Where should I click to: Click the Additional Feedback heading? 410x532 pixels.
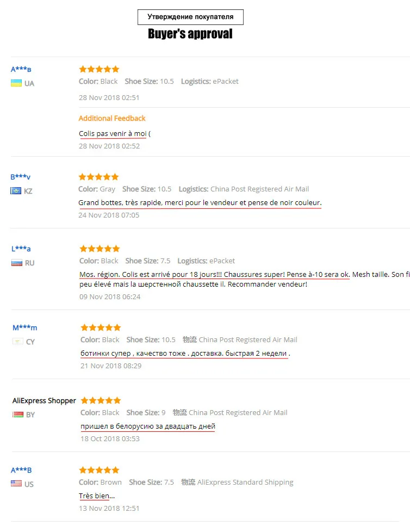point(112,118)
